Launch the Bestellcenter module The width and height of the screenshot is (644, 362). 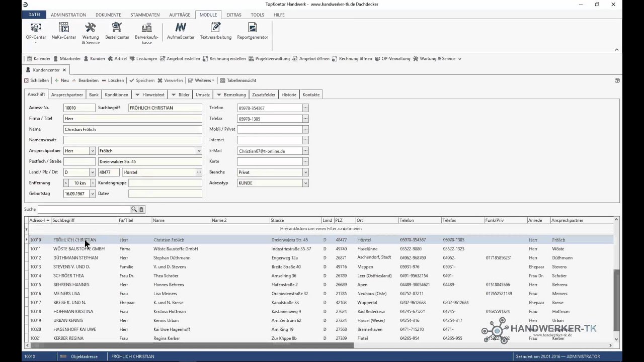click(117, 31)
